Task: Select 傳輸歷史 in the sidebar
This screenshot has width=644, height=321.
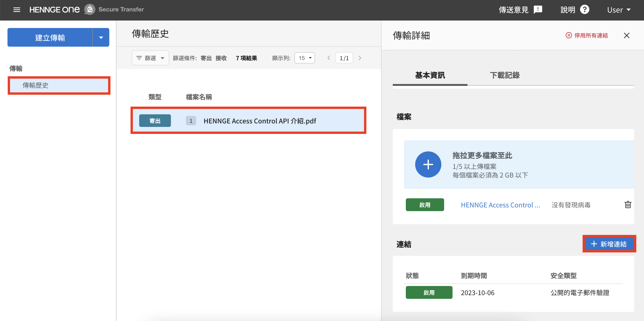Action: pos(59,85)
